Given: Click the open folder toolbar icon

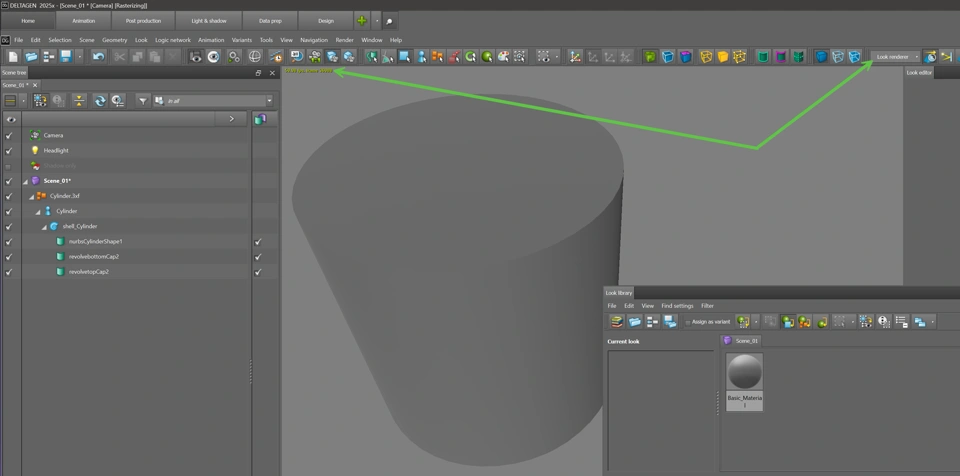Looking at the screenshot, I should click(x=31, y=57).
